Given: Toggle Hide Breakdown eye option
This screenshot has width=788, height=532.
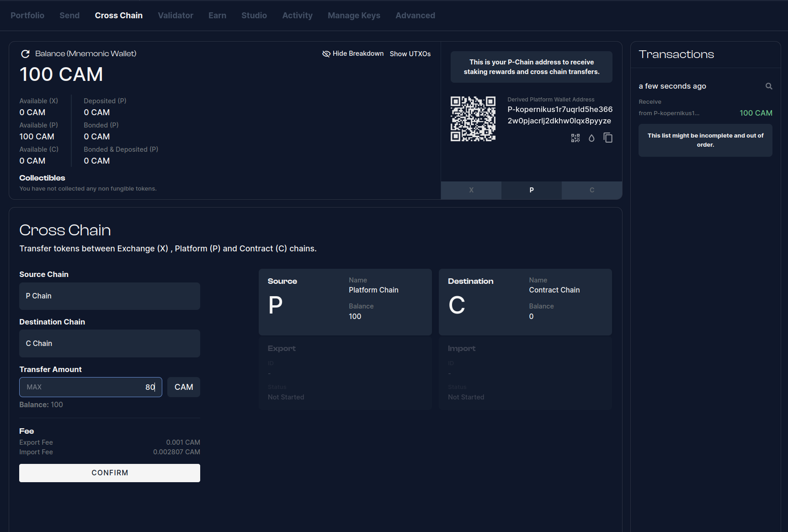Looking at the screenshot, I should (353, 54).
